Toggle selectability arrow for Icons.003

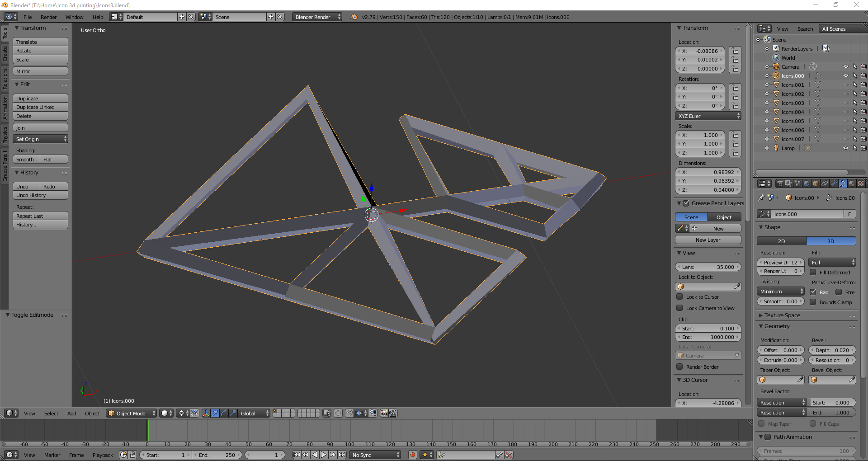(x=855, y=103)
